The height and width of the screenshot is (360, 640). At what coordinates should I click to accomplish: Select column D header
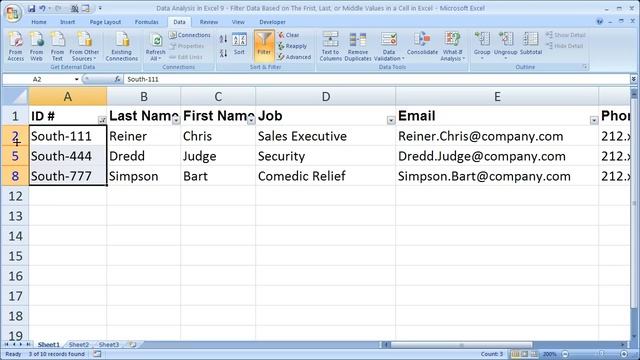coord(325,97)
